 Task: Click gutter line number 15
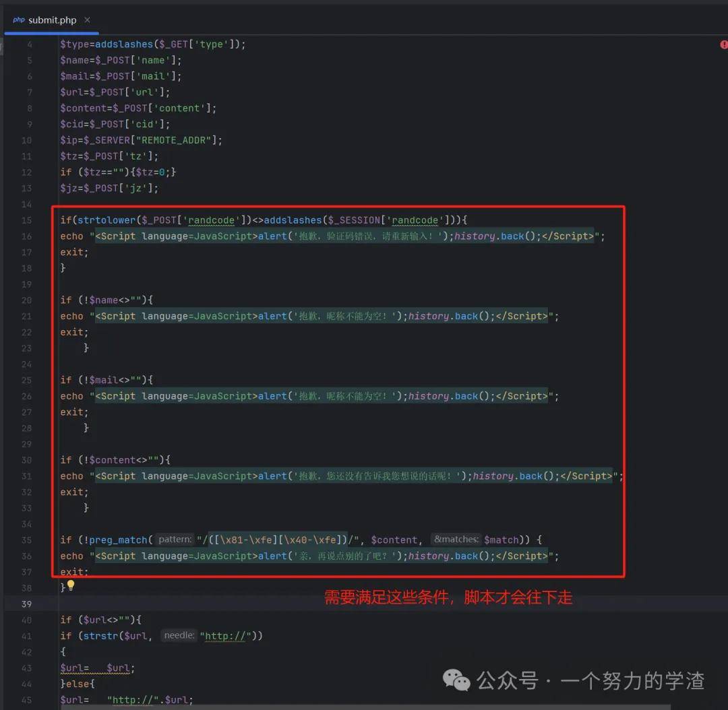[x=26, y=220]
